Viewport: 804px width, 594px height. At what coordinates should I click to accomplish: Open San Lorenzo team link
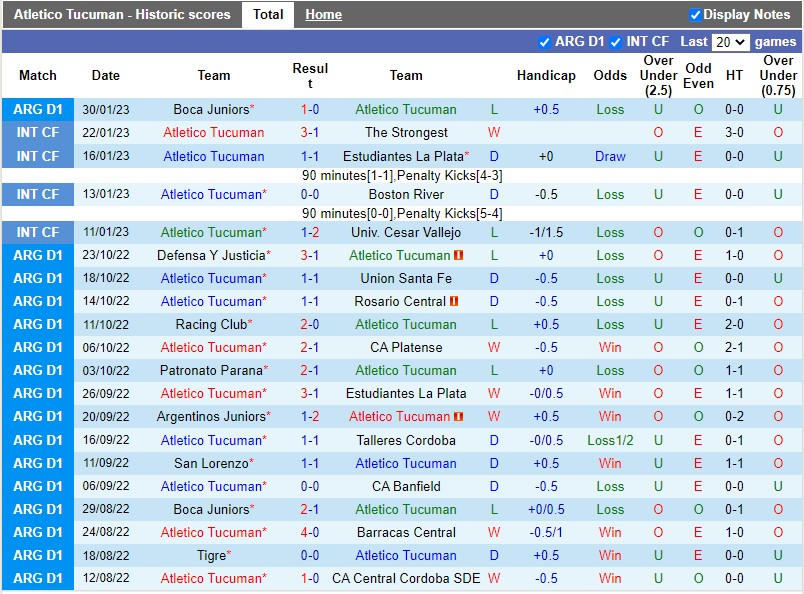[211, 463]
